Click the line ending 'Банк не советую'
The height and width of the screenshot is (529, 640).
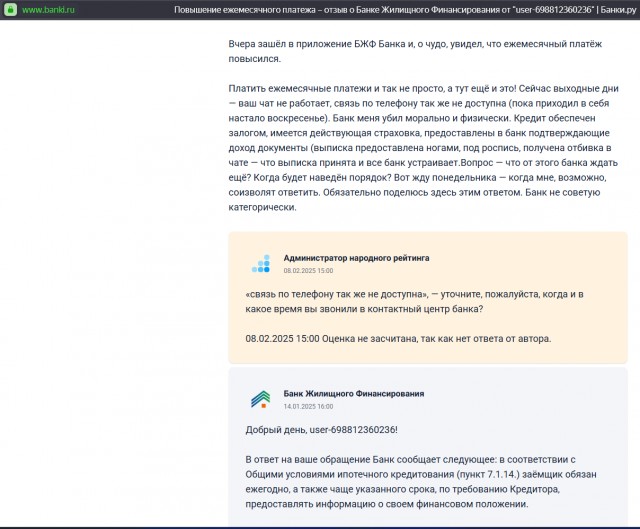click(414, 192)
